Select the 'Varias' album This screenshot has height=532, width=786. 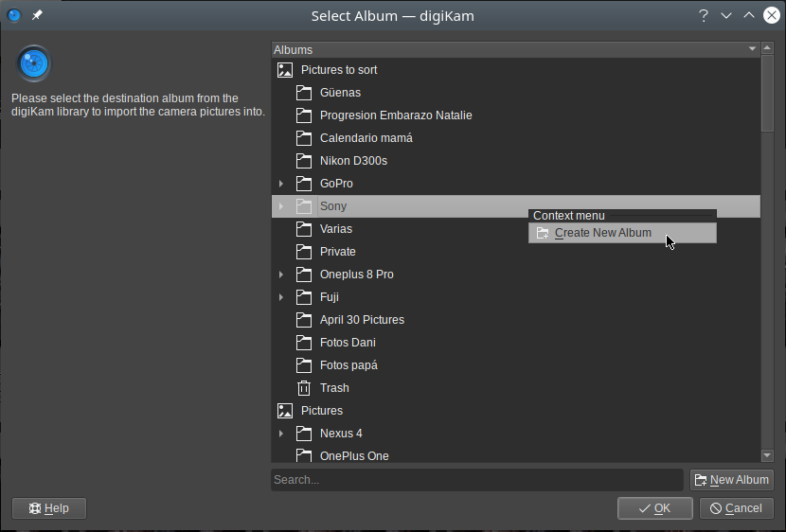[x=336, y=229]
